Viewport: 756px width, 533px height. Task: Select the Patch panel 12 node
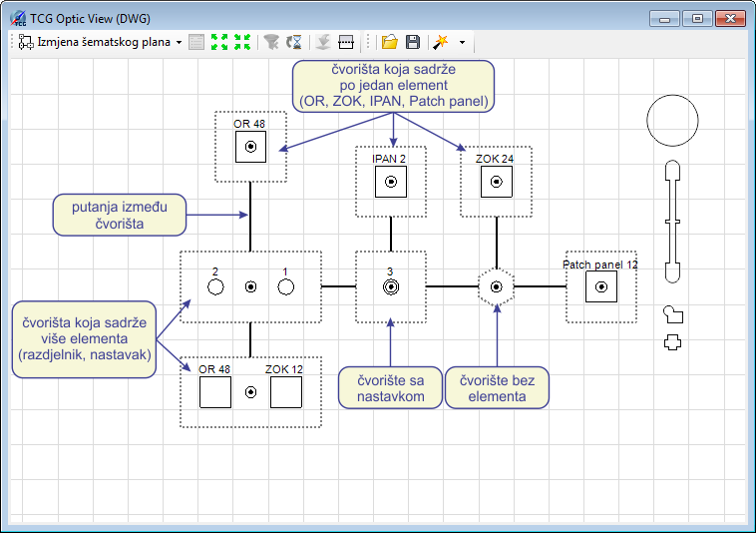[x=601, y=287]
